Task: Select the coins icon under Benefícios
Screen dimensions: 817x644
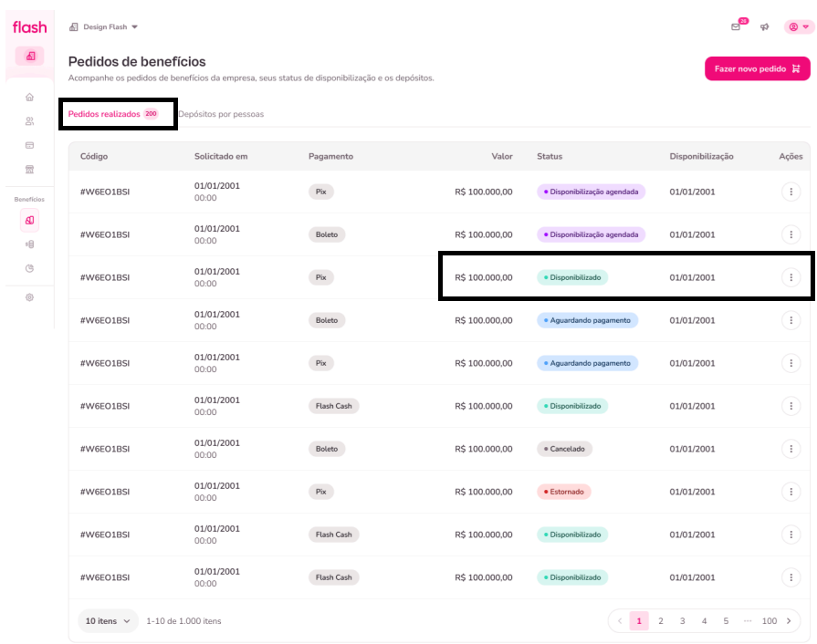Action: click(29, 244)
